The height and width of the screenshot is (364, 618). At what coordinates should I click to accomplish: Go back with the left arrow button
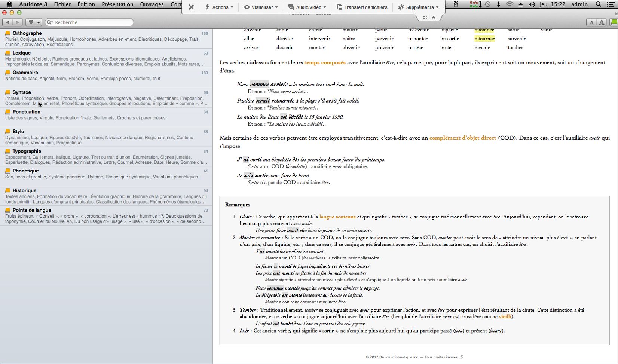pyautogui.click(x=8, y=22)
